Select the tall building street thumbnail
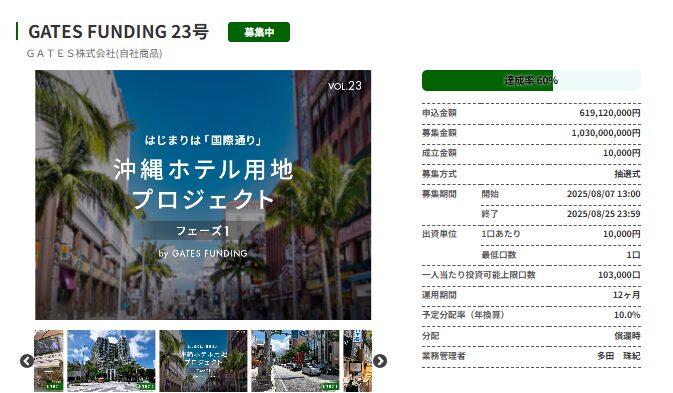Screen dimensions: 673x393 [x=111, y=360]
